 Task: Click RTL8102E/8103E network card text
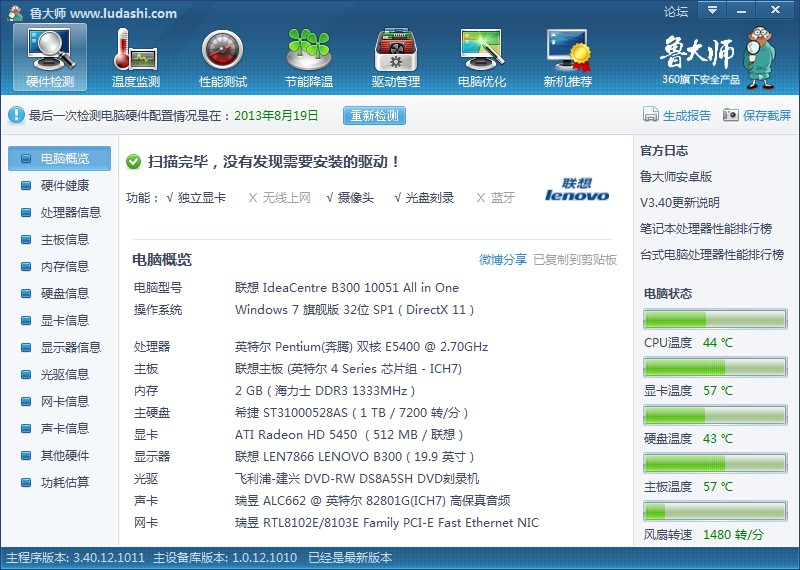tap(387, 523)
